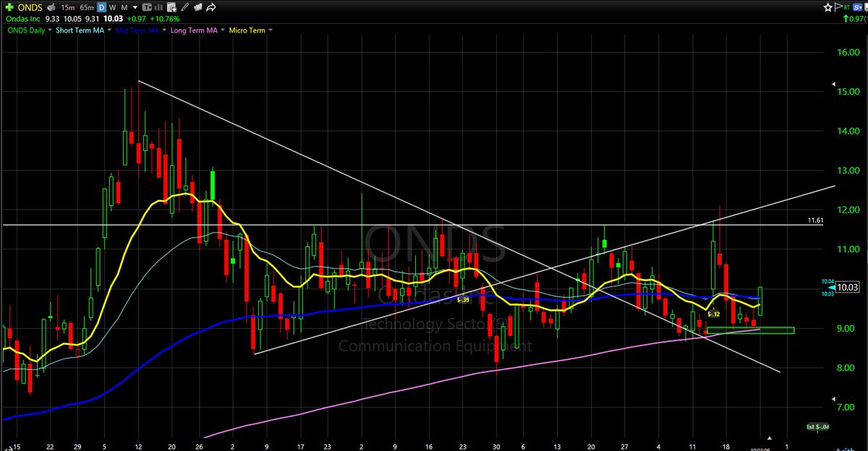Click the bar chart type icon

tap(158, 7)
